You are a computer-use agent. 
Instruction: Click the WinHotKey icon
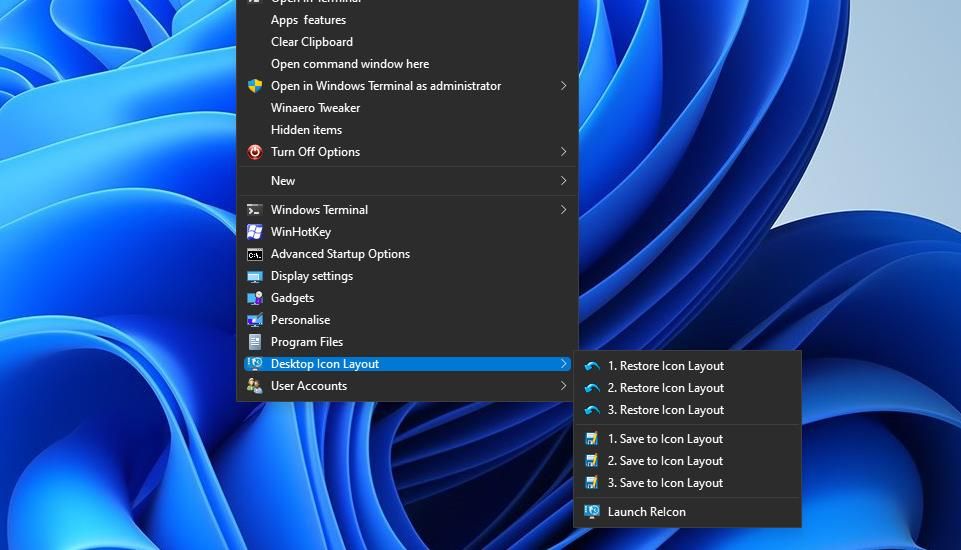(x=255, y=232)
